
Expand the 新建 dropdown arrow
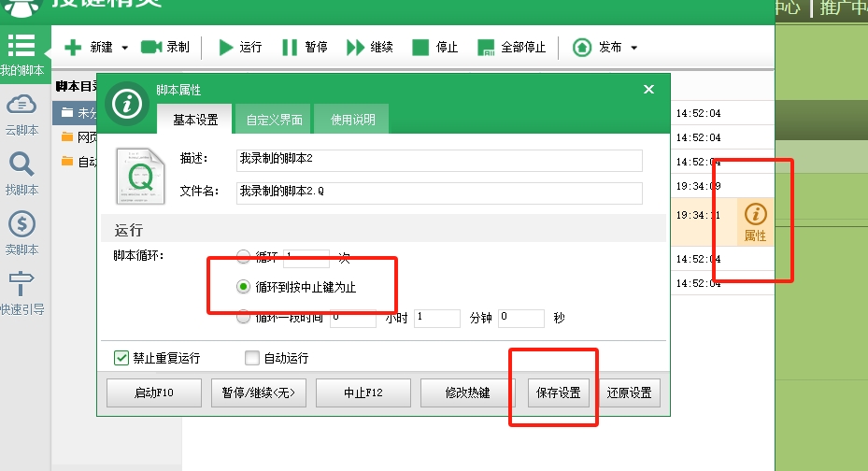coord(123,48)
